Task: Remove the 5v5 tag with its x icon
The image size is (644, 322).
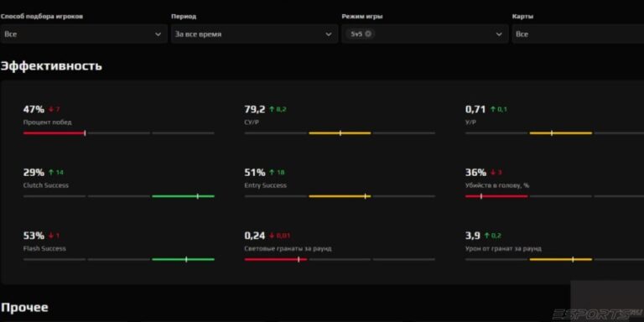Action: 368,34
